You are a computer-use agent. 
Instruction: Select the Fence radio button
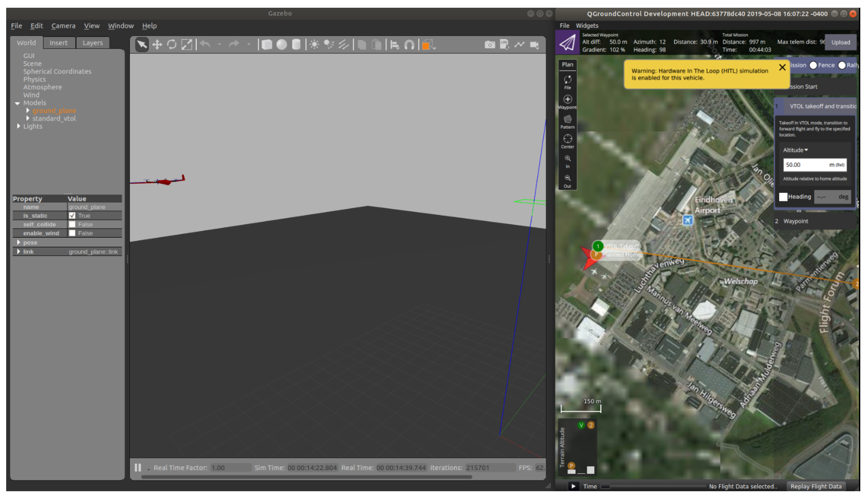click(813, 65)
